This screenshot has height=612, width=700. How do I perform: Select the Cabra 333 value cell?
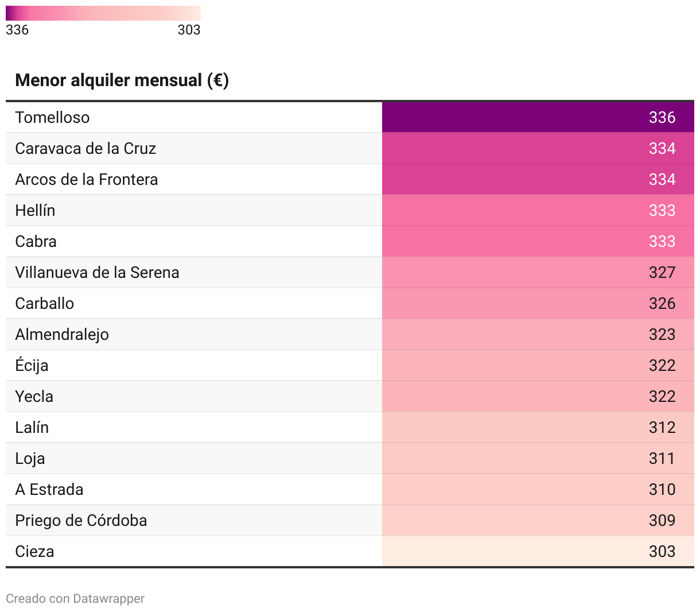coord(538,241)
